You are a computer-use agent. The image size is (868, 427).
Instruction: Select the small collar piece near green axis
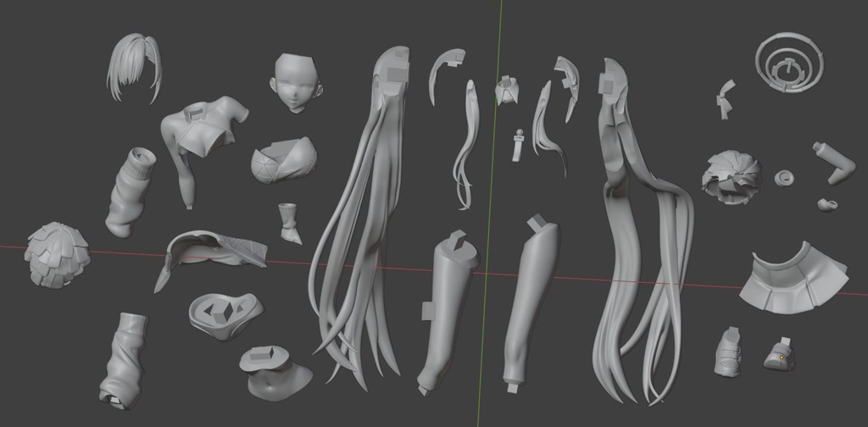[508, 91]
